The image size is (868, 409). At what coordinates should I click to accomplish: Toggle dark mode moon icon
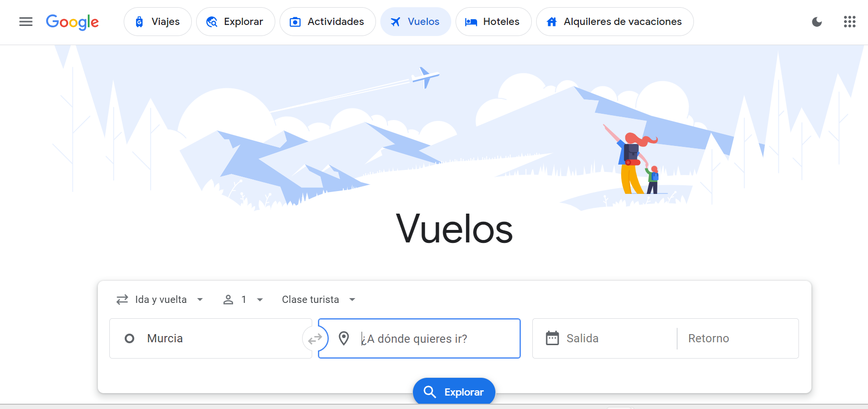(x=817, y=22)
